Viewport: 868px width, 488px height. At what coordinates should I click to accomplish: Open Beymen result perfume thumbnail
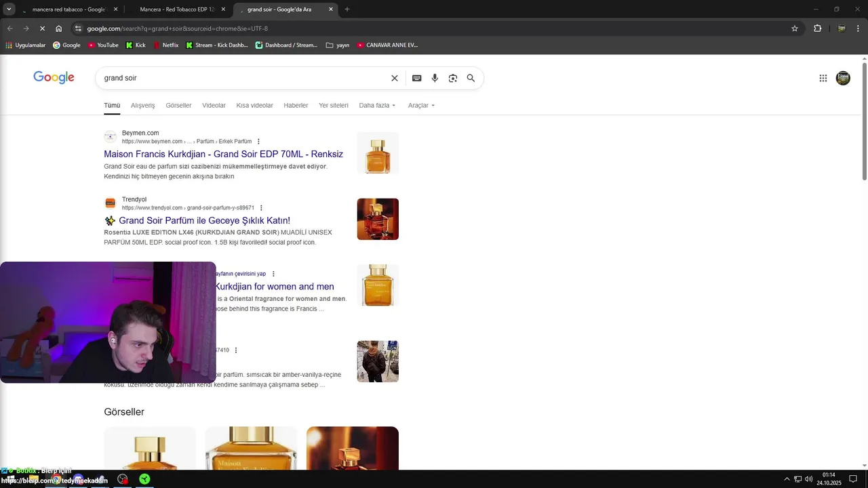pyautogui.click(x=378, y=152)
